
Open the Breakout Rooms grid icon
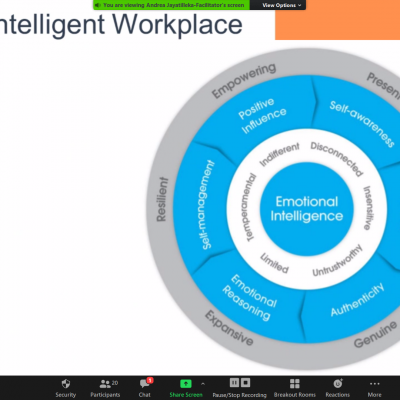pos(295,384)
